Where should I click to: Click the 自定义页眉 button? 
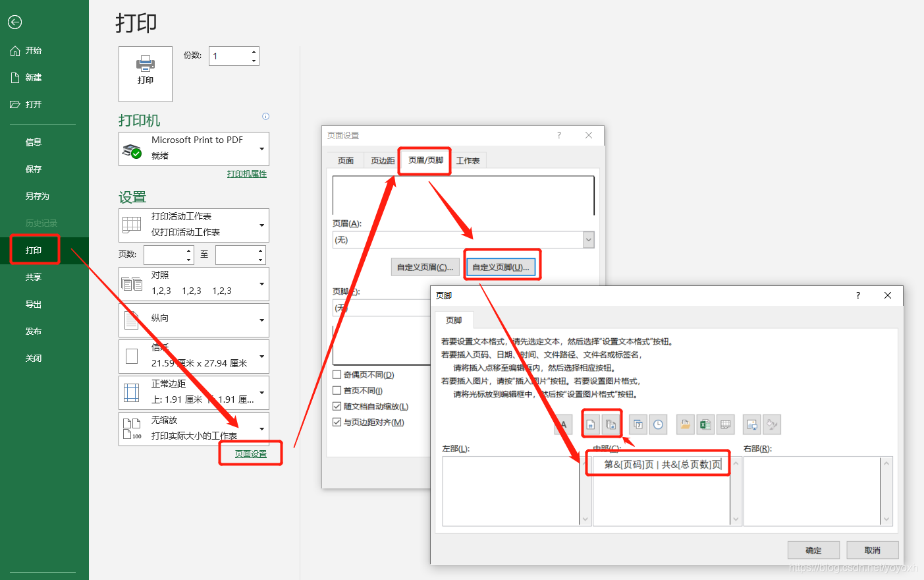[x=425, y=267]
